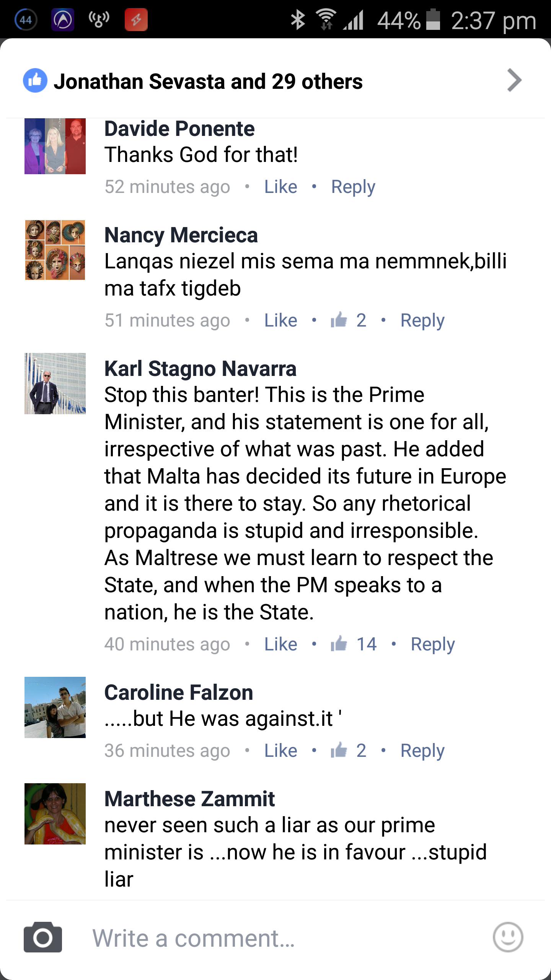Reply to Davide Ponente's comment
551x980 pixels.
pyautogui.click(x=353, y=187)
